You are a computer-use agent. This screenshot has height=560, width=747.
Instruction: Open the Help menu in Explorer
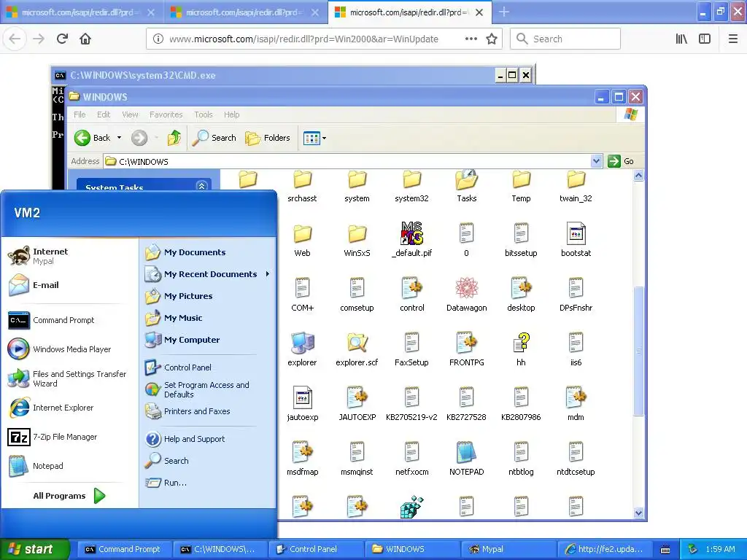coord(231,114)
